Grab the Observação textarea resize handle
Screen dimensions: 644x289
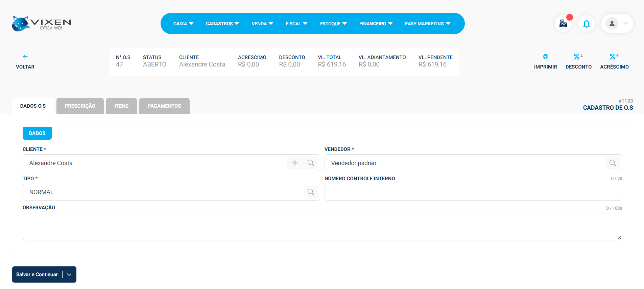point(619,238)
